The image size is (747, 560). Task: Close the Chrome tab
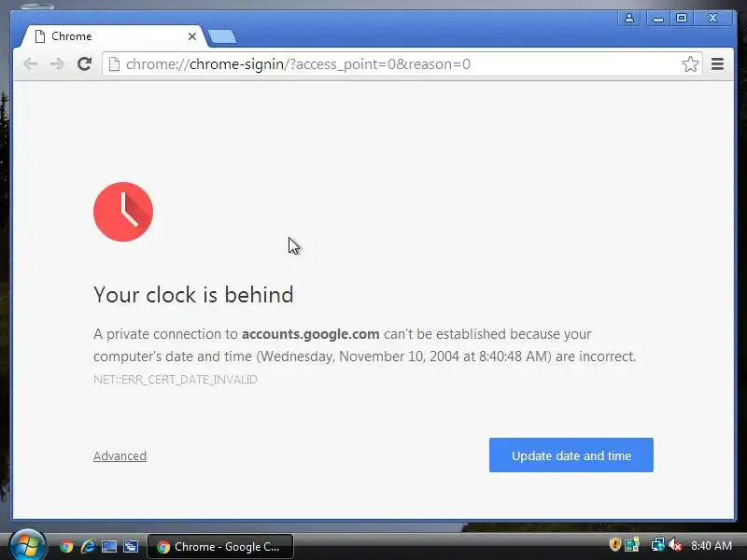pyautogui.click(x=192, y=36)
